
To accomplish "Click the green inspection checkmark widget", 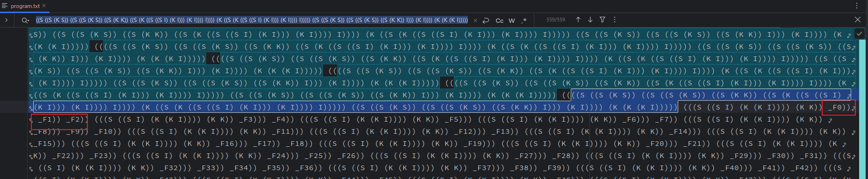I will coord(859,34).
